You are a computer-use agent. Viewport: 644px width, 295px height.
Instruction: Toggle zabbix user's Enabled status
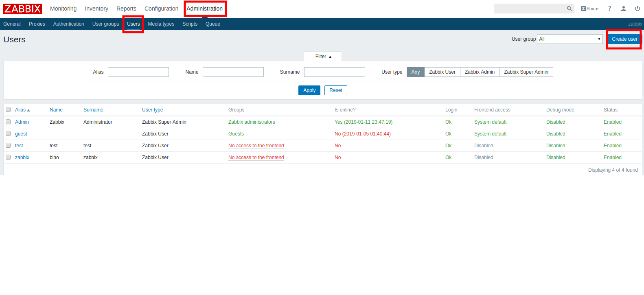[x=613, y=157]
